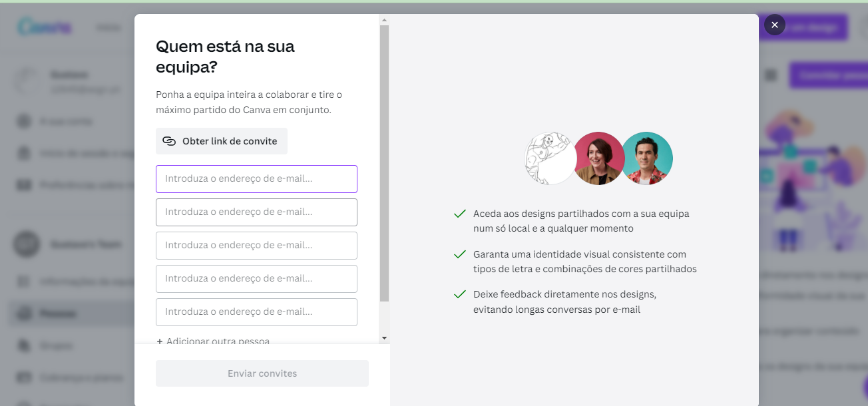Viewport: 868px width, 406px height.
Task: Click Adicionar outra pessoa plus link
Action: pyautogui.click(x=213, y=341)
